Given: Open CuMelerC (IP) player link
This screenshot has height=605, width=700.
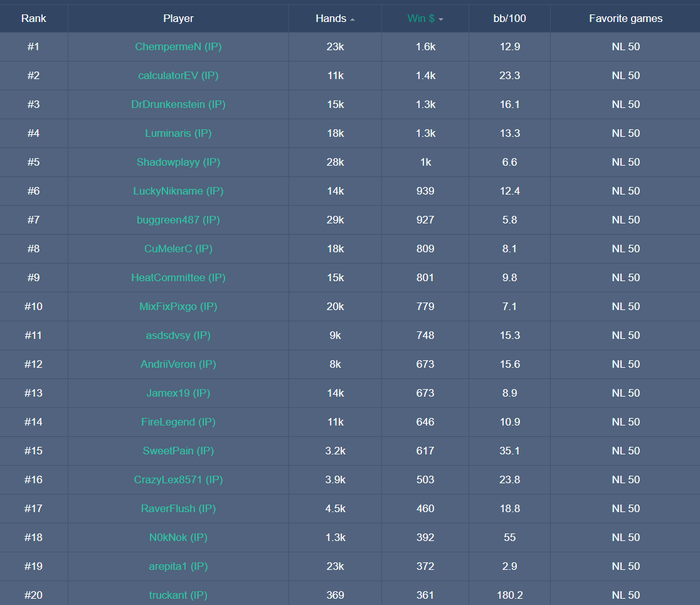Looking at the screenshot, I should [x=178, y=249].
